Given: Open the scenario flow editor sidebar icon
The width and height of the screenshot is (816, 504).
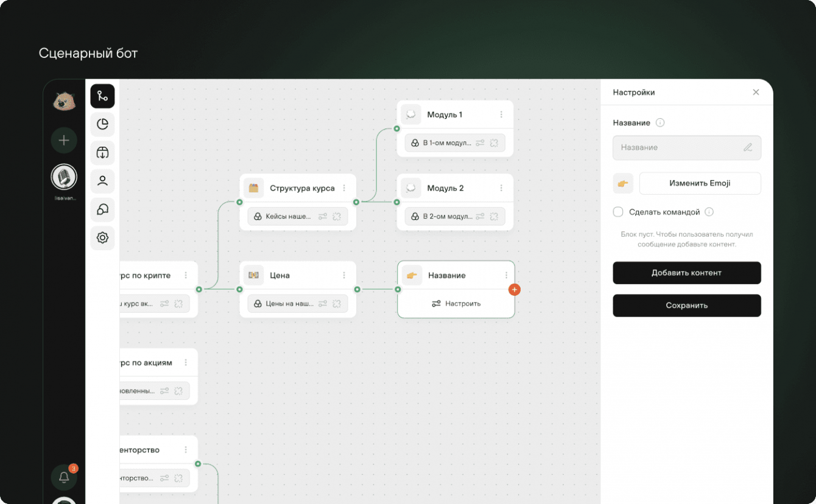Looking at the screenshot, I should 102,96.
